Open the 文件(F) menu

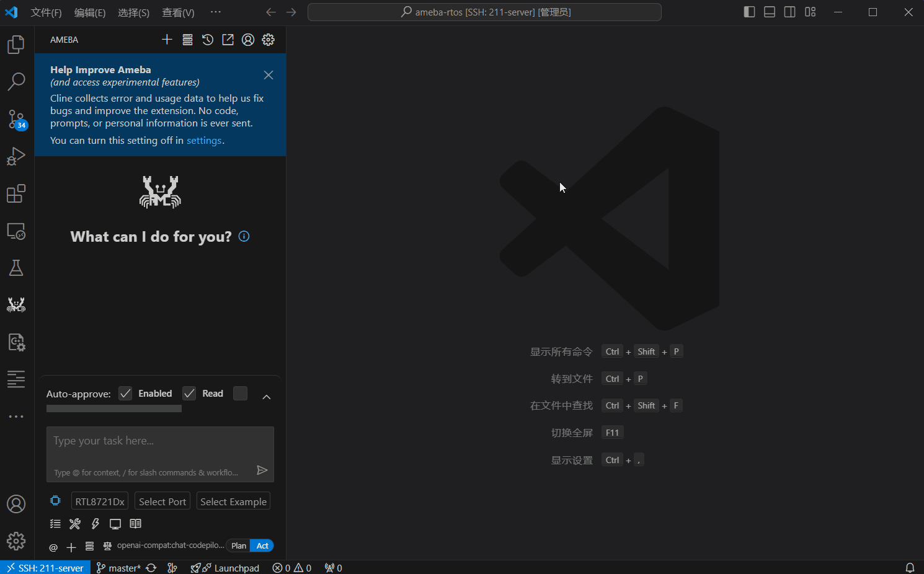[46, 12]
